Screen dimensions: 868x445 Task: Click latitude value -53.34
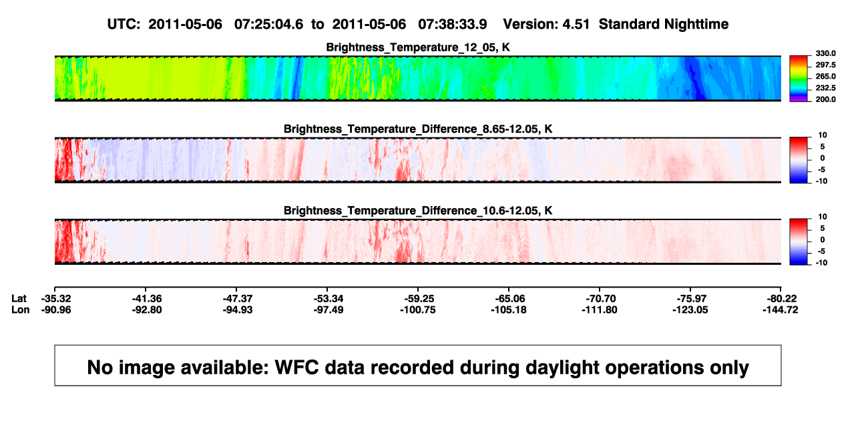click(328, 298)
